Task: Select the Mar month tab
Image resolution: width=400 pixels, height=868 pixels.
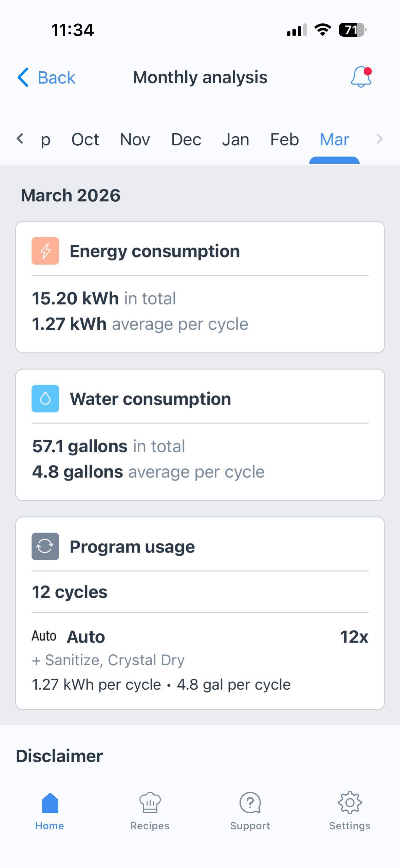Action: coord(335,140)
